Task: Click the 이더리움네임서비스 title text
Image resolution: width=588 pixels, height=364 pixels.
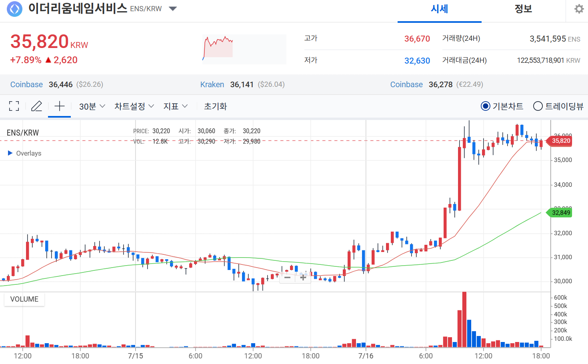Action: 78,8
